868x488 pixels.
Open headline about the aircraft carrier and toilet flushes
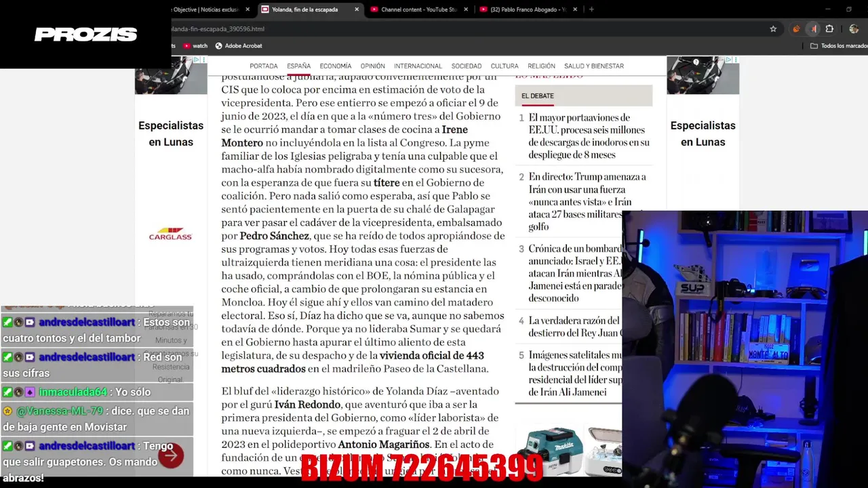point(589,136)
